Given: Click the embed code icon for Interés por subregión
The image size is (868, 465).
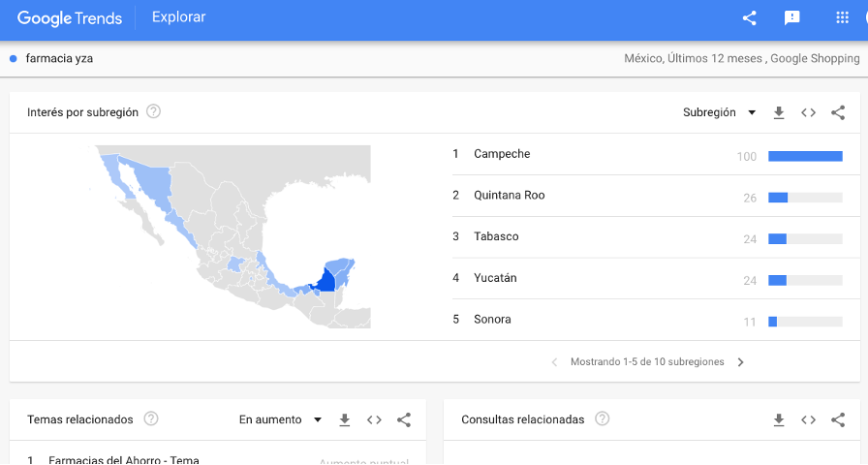Looking at the screenshot, I should click(808, 112).
